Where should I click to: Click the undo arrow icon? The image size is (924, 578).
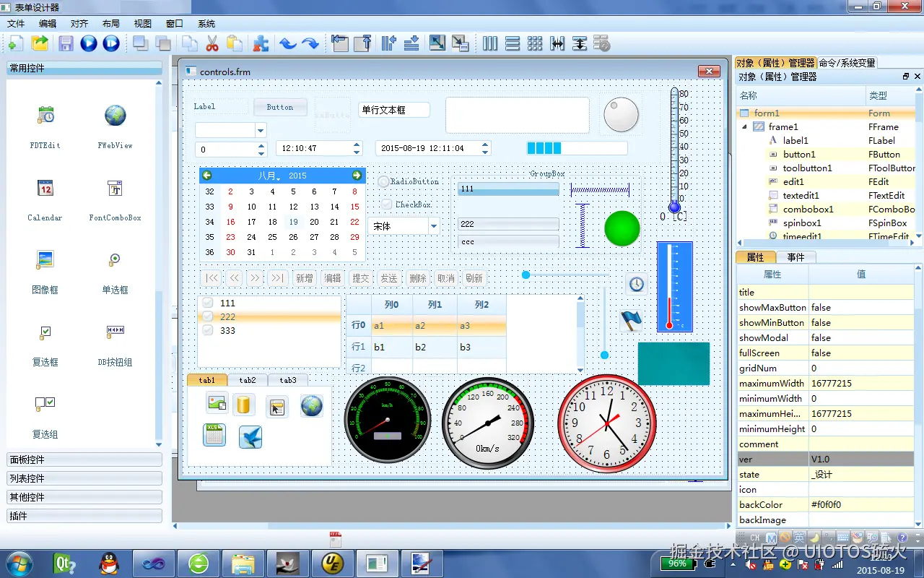(x=288, y=43)
